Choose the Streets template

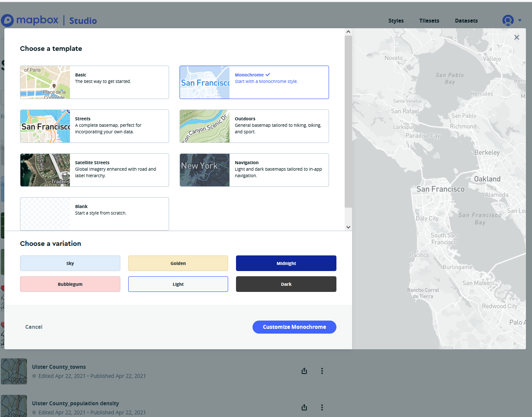pos(94,126)
